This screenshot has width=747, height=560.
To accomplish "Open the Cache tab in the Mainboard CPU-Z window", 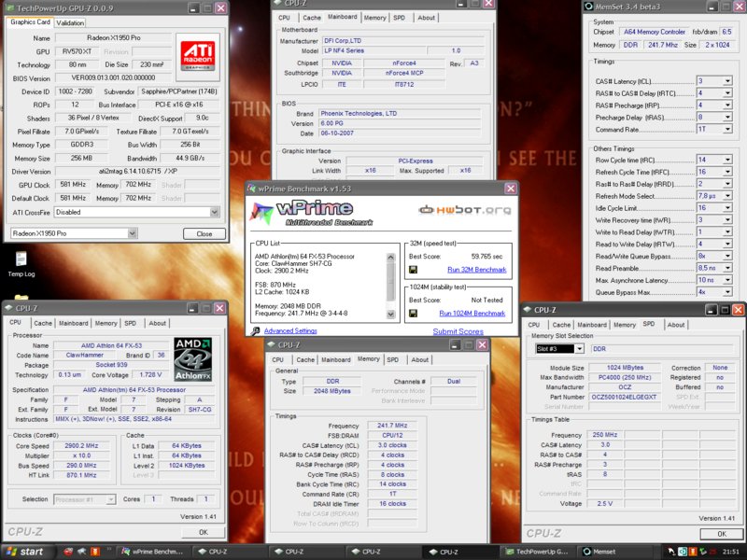I will [x=312, y=18].
